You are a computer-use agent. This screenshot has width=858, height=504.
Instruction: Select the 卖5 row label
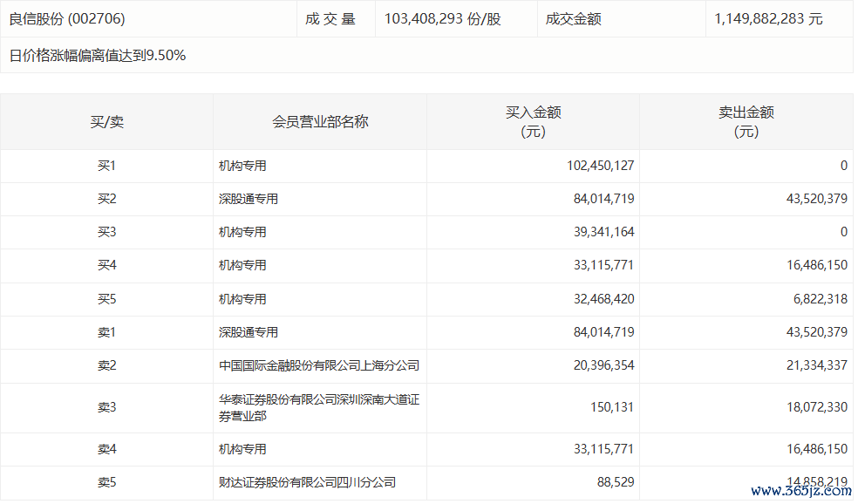pos(106,483)
